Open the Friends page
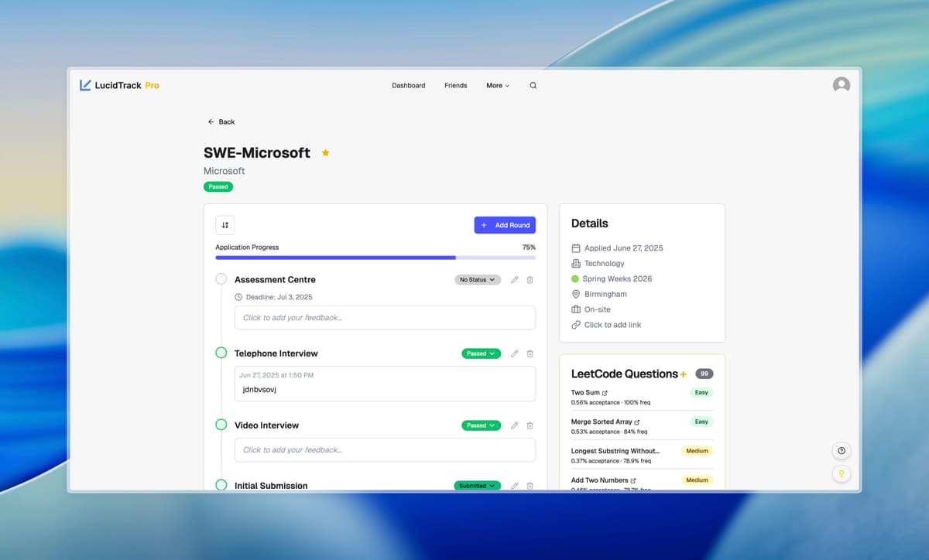Screen dimensions: 929x560 pyautogui.click(x=456, y=86)
